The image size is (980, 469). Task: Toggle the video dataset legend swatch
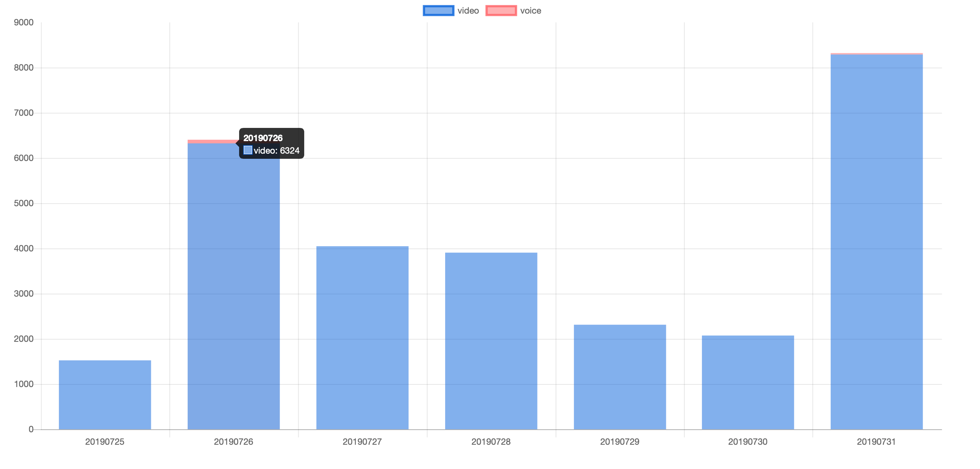coord(438,11)
